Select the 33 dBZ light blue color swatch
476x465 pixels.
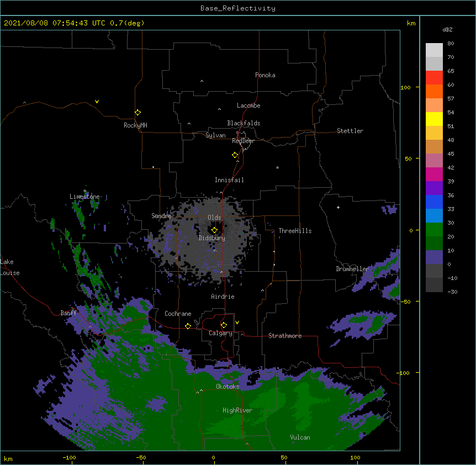pyautogui.click(x=434, y=215)
